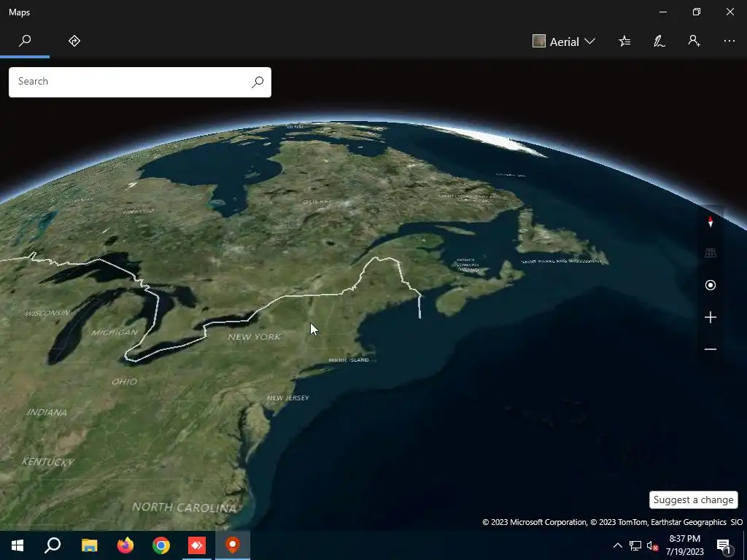Click the WISCONSIN map label
747x560 pixels.
(x=47, y=313)
